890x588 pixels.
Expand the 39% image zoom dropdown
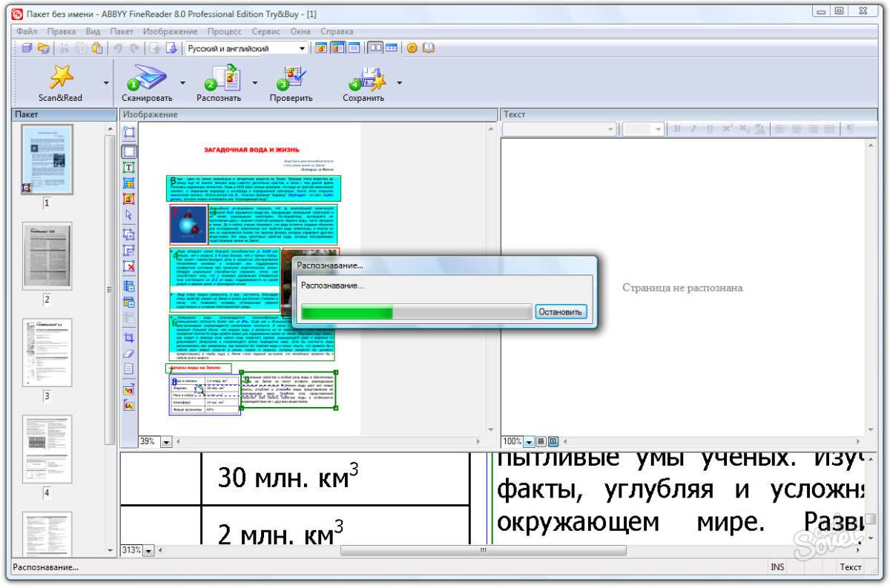(165, 441)
